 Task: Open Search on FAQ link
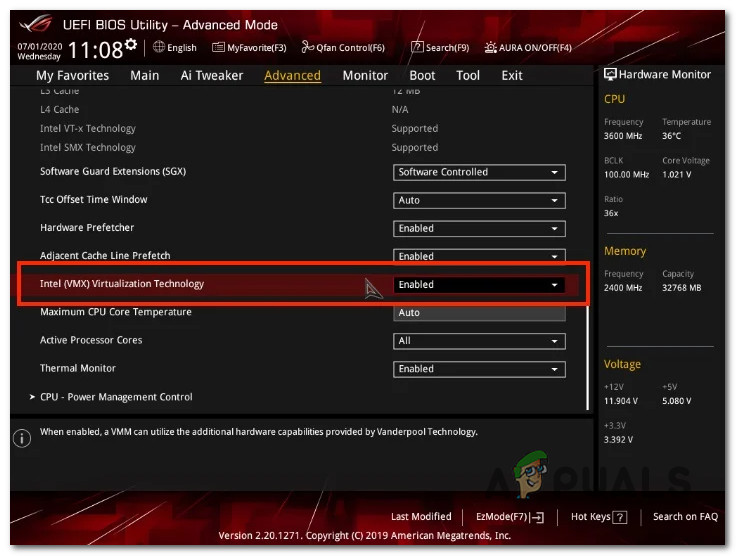click(685, 517)
